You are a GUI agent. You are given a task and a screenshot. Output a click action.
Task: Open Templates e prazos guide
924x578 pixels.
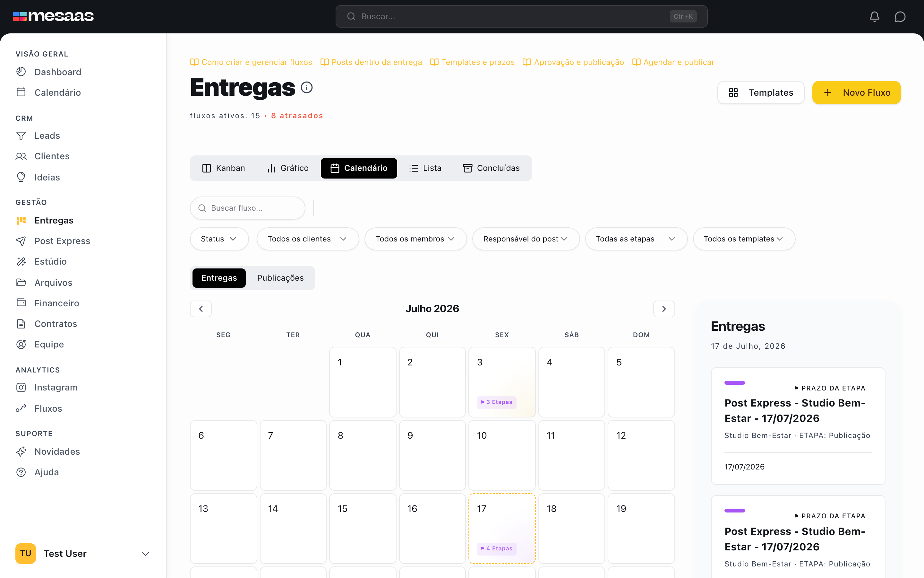tap(472, 62)
